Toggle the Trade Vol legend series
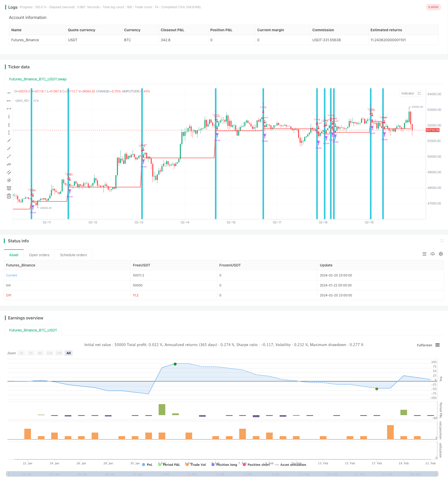448x484 pixels. 196,465
